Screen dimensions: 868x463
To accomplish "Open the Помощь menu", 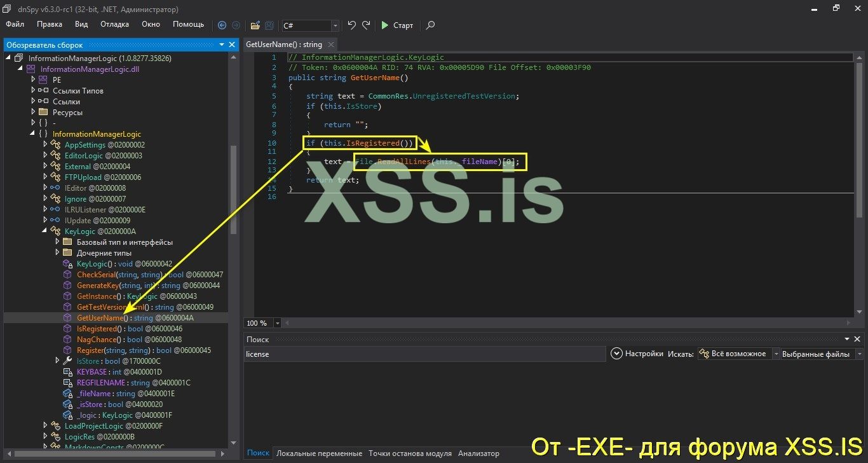I will [189, 24].
